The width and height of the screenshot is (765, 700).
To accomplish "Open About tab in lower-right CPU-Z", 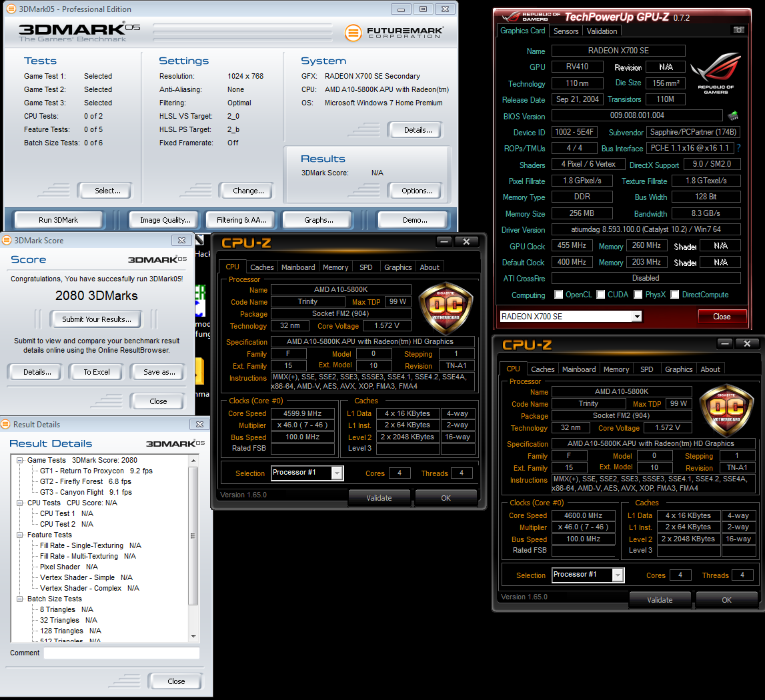I will coord(710,369).
